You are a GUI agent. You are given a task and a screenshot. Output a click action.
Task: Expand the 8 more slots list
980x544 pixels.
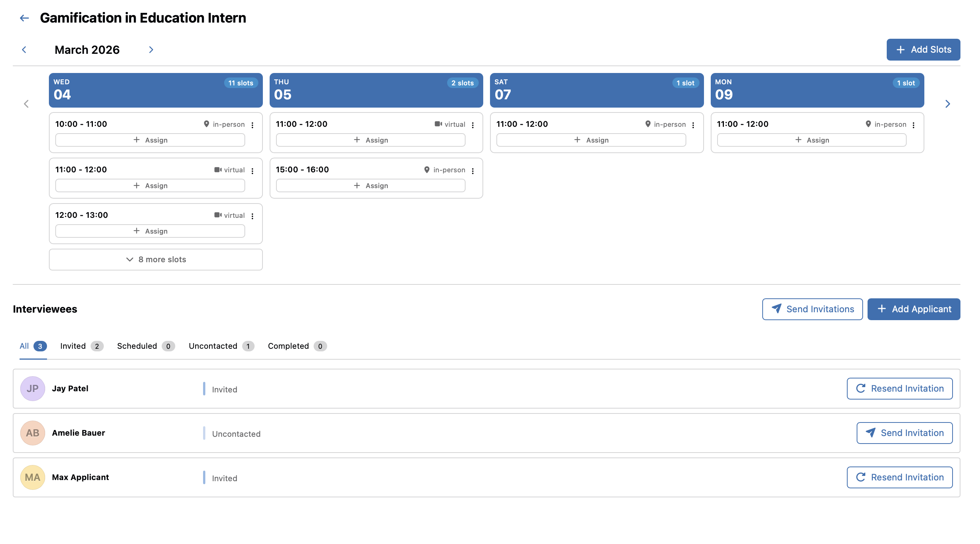click(156, 260)
